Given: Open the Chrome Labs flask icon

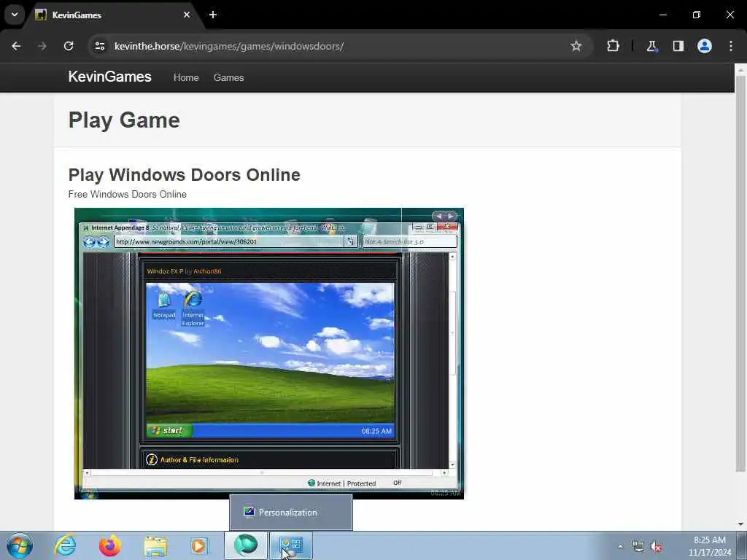Looking at the screenshot, I should (x=651, y=46).
